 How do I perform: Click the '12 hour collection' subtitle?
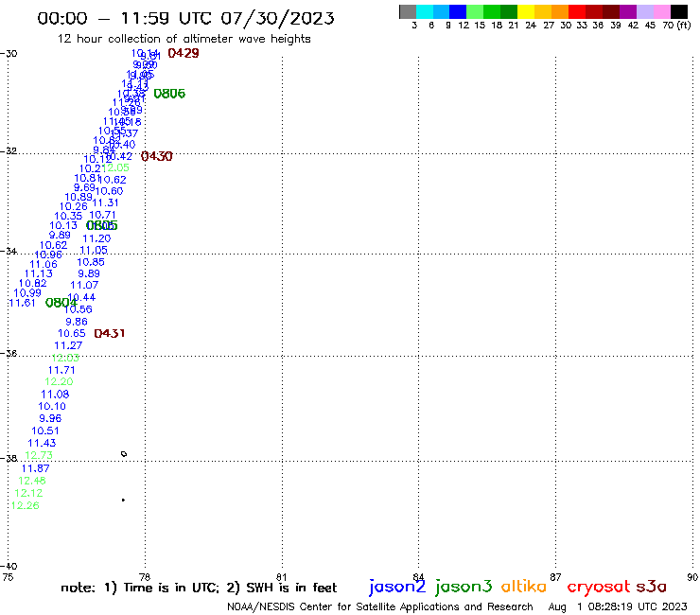click(184, 39)
